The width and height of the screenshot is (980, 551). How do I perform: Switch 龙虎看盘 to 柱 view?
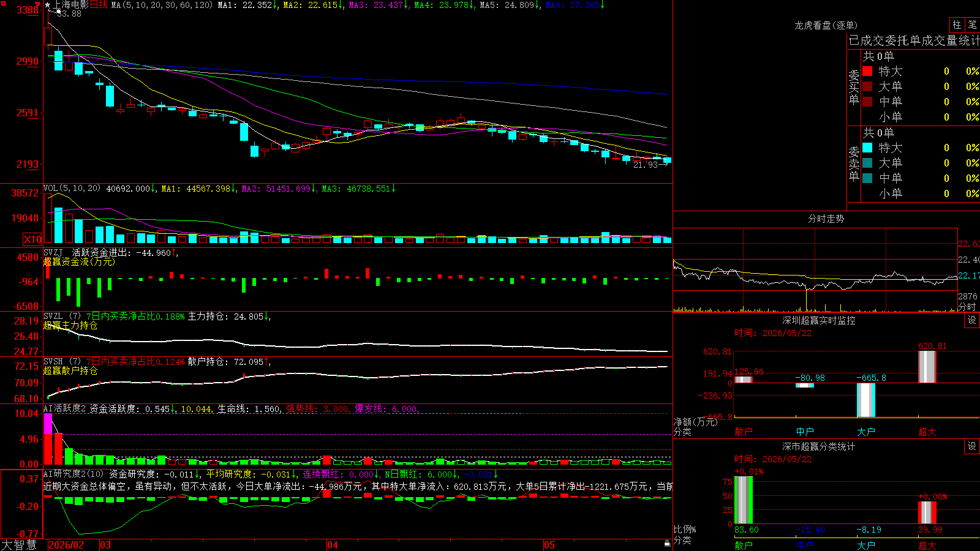[x=957, y=24]
